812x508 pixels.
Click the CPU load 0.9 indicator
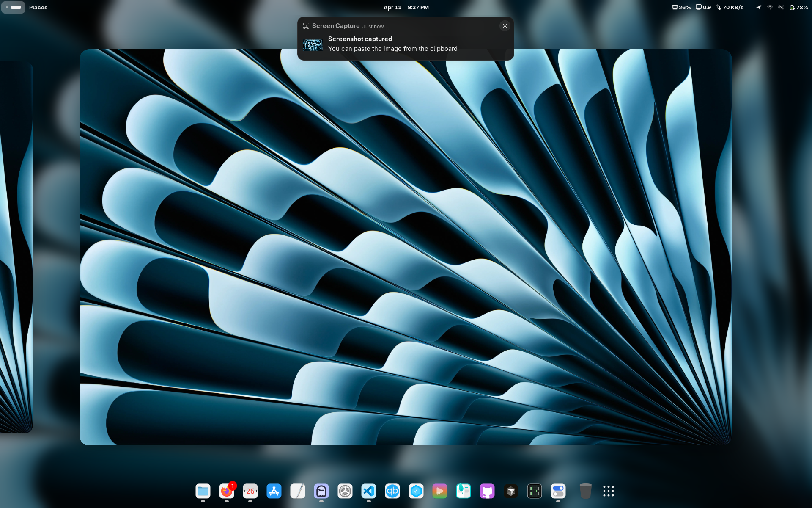[703, 7]
